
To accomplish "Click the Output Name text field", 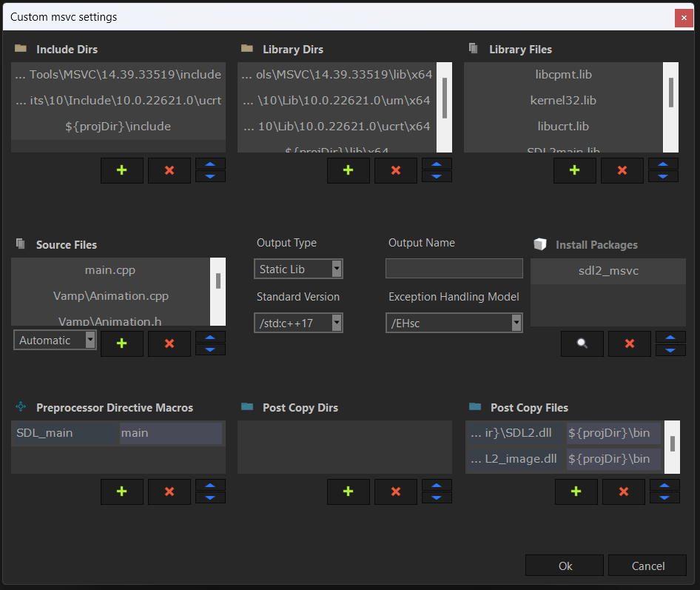I will (x=454, y=269).
